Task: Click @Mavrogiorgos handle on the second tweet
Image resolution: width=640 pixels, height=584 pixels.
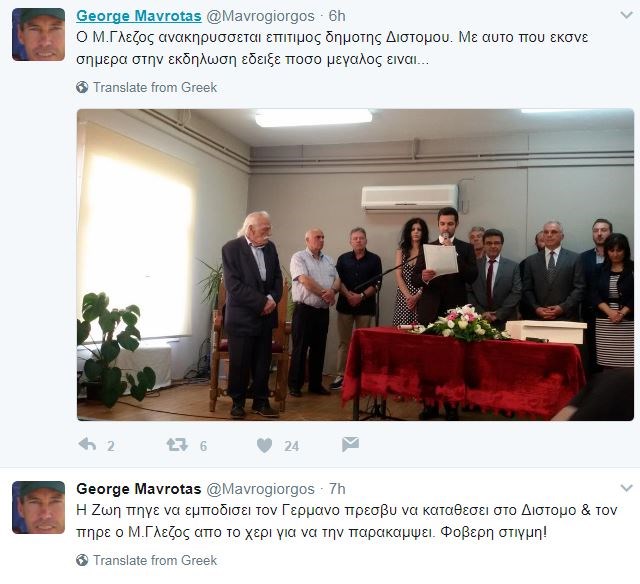Action: 260,489
